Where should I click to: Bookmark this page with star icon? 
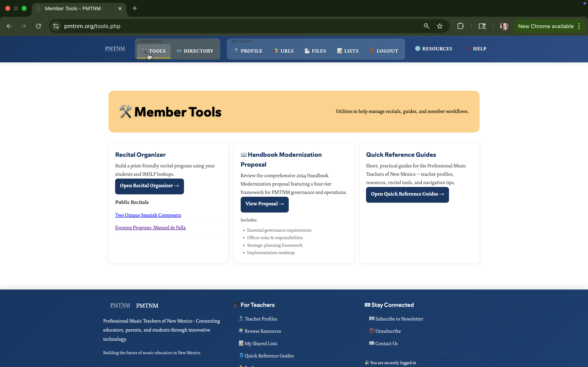(x=440, y=26)
